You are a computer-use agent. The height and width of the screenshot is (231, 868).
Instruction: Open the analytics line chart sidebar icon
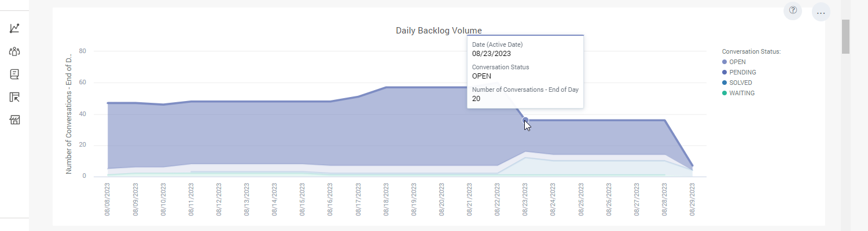coord(15,28)
